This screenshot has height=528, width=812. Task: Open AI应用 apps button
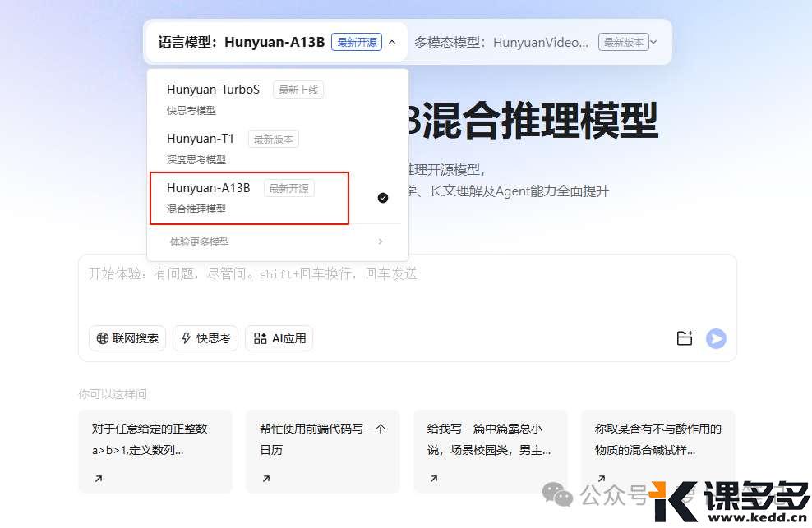(x=279, y=338)
